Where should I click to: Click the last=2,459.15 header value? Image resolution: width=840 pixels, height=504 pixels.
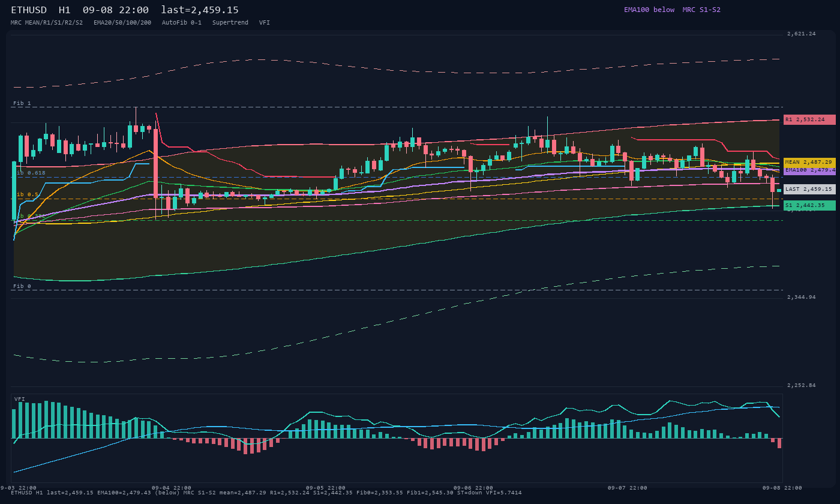pos(200,10)
